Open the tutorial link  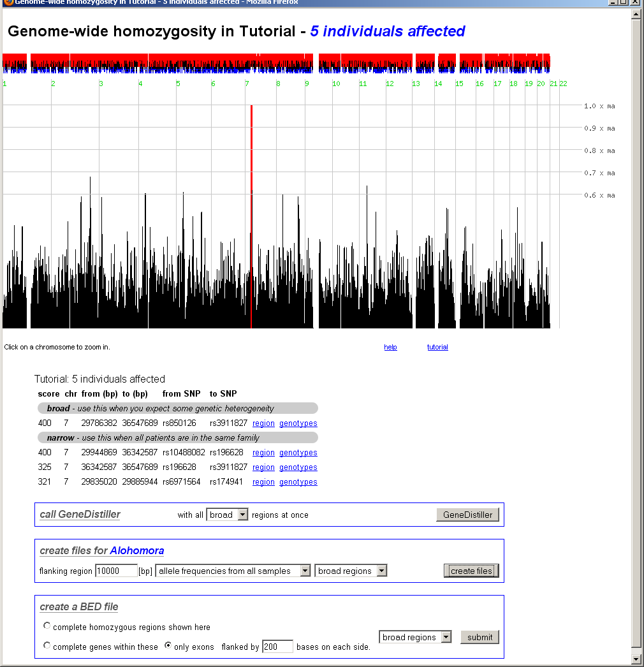(x=437, y=347)
